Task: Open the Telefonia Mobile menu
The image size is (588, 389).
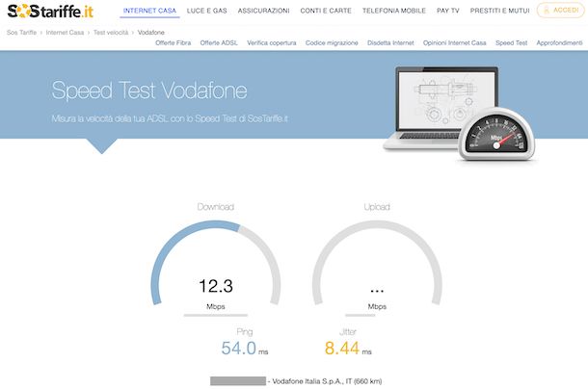Action: (x=394, y=11)
